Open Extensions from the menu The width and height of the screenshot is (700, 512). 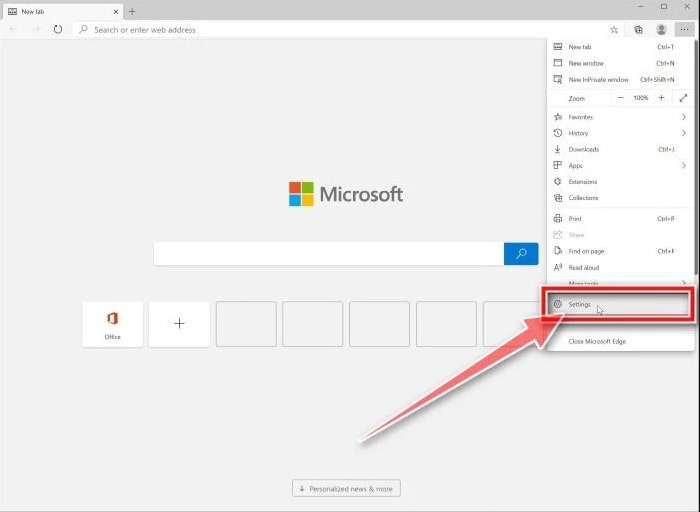[621, 182]
